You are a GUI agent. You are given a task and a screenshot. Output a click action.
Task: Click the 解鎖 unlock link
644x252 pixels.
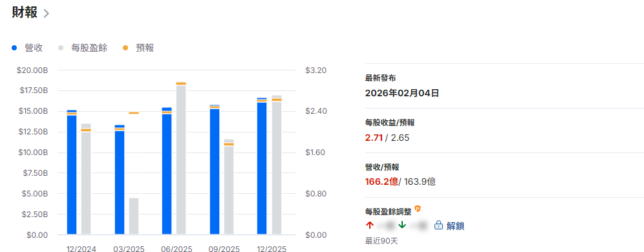coord(455,226)
